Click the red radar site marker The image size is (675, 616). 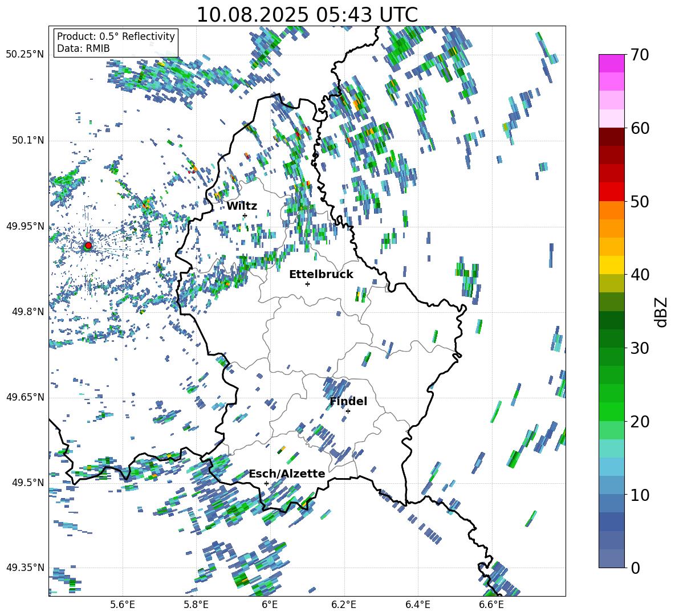88,246
